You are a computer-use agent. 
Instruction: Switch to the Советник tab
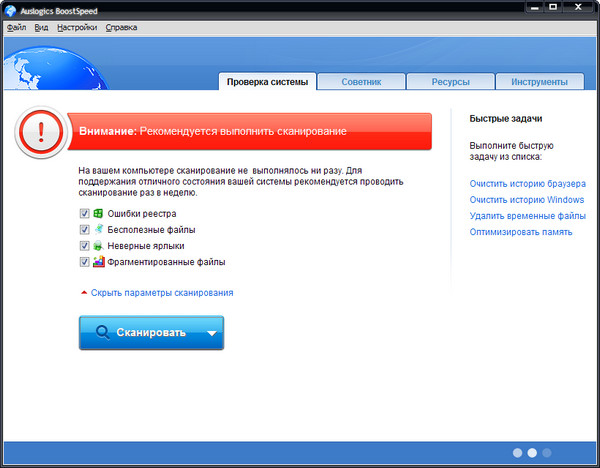pyautogui.click(x=361, y=82)
